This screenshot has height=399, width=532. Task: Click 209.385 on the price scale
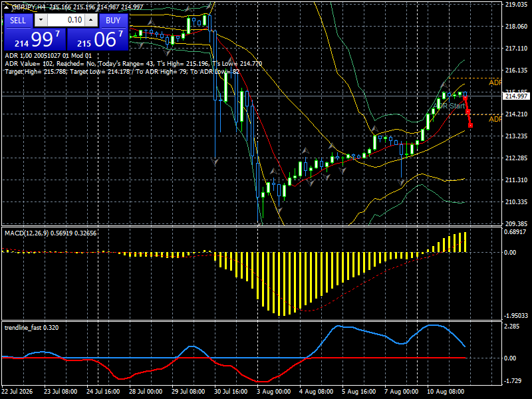[x=517, y=224]
